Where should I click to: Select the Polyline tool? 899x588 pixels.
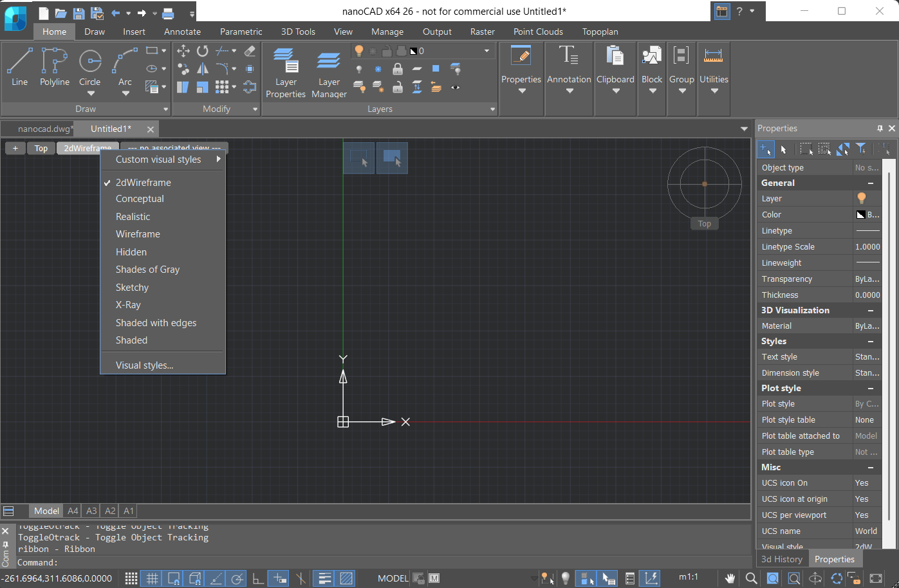coord(55,67)
